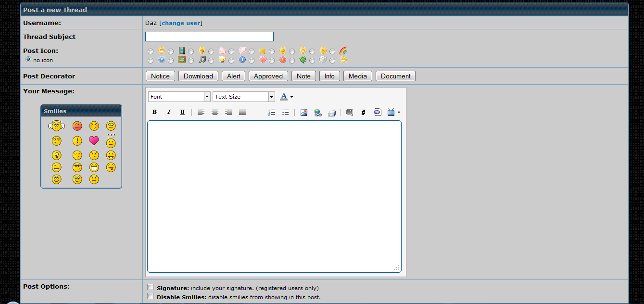Viewport: 644px width, 304px height.
Task: Insert a numbered list
Action: pyautogui.click(x=272, y=112)
